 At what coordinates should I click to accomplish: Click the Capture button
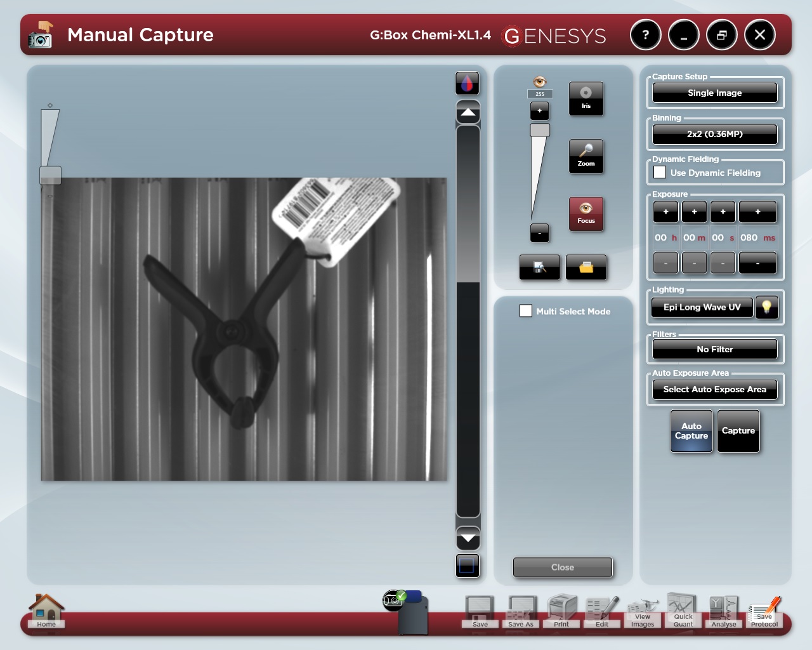click(x=738, y=431)
